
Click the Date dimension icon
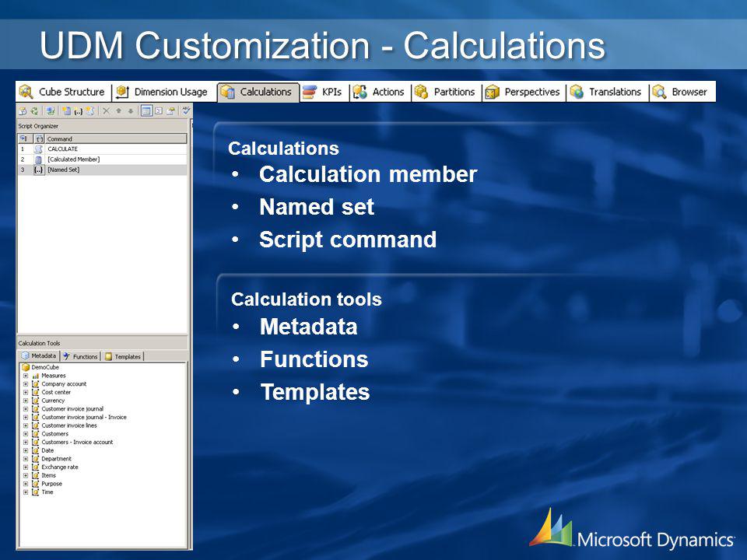35,450
